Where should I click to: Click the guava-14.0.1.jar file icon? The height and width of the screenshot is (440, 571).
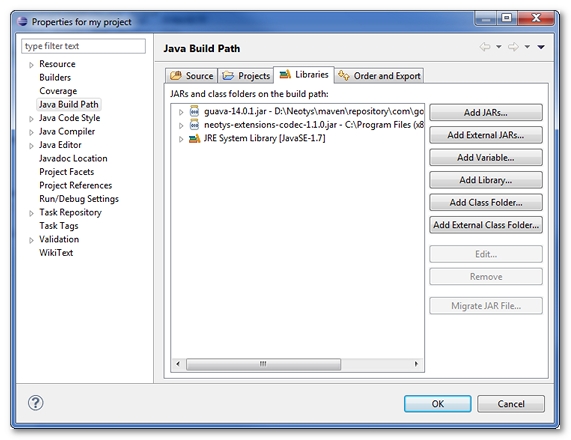(x=194, y=111)
